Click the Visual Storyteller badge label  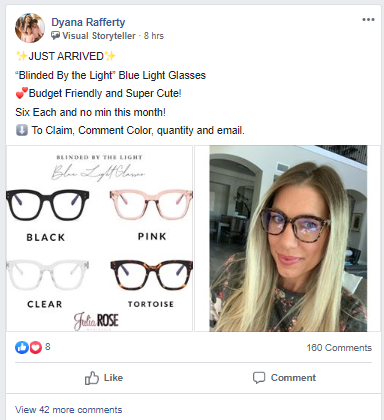(99, 36)
